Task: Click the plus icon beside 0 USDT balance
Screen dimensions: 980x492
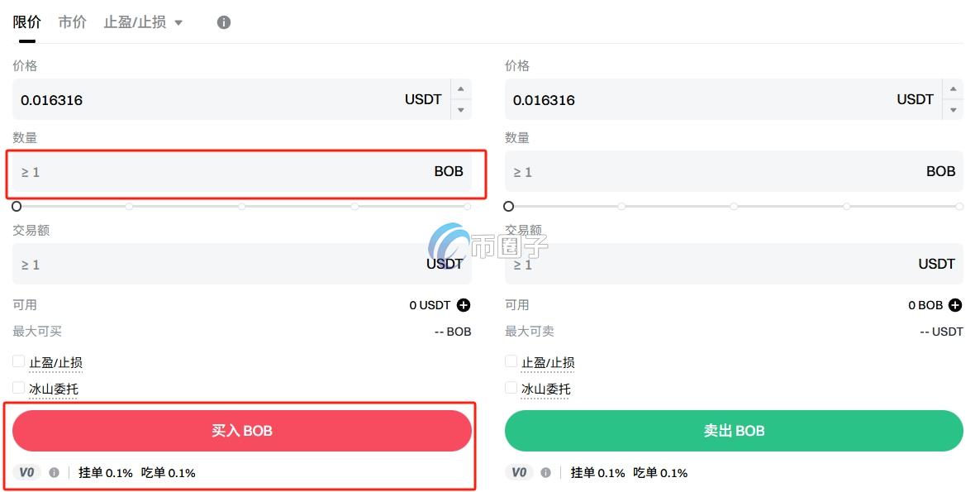Action: click(x=463, y=305)
